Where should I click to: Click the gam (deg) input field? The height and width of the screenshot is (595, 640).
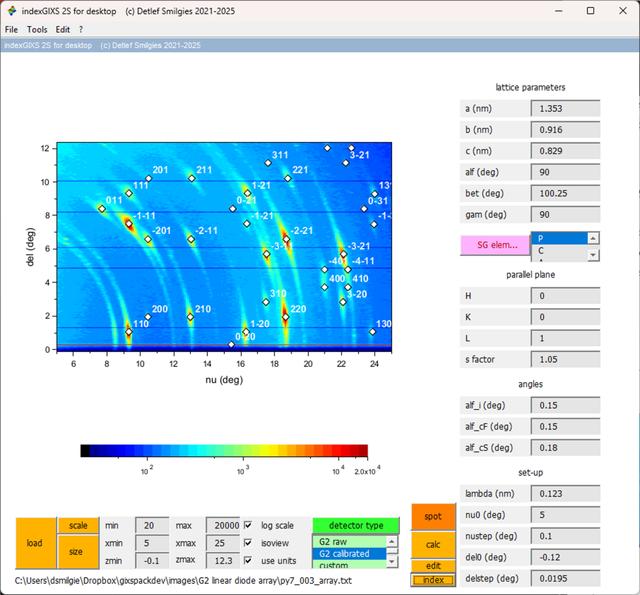[x=565, y=215]
